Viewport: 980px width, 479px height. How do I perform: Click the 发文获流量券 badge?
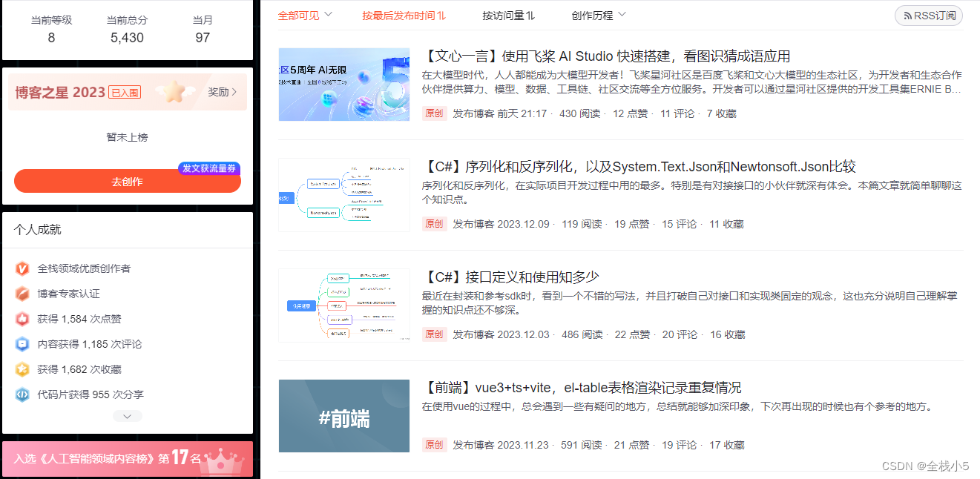click(209, 169)
